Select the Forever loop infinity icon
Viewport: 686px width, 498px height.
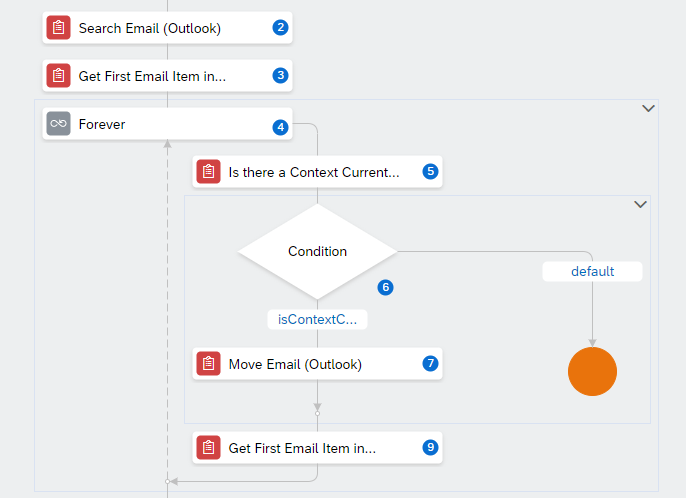point(59,123)
